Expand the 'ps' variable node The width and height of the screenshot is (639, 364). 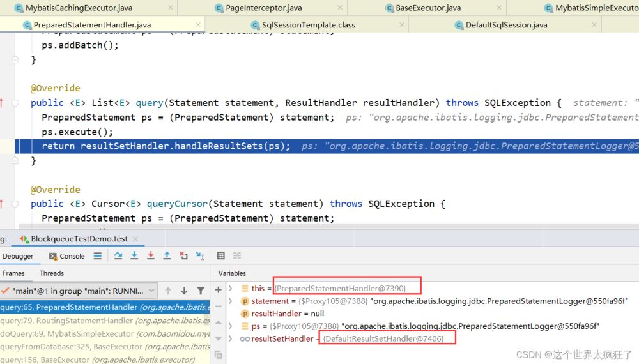231,326
